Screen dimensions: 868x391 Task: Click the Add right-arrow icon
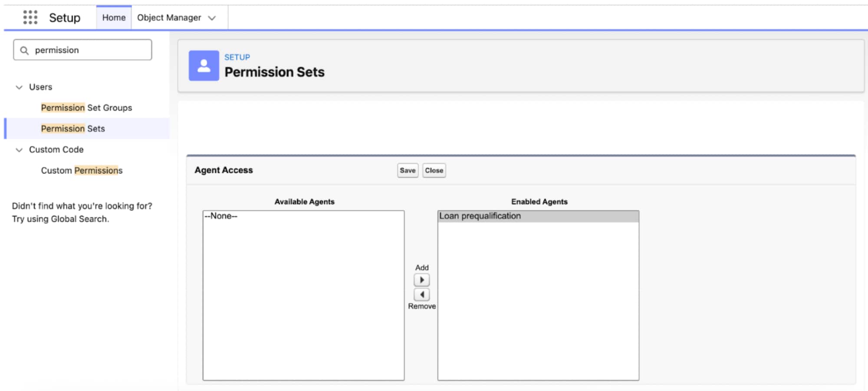tap(421, 279)
